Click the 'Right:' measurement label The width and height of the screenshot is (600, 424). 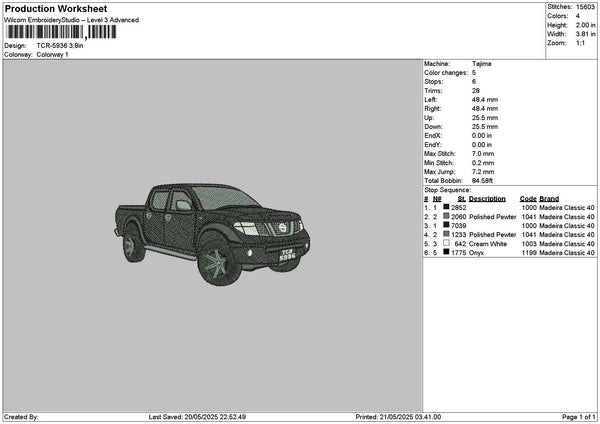[x=432, y=109]
